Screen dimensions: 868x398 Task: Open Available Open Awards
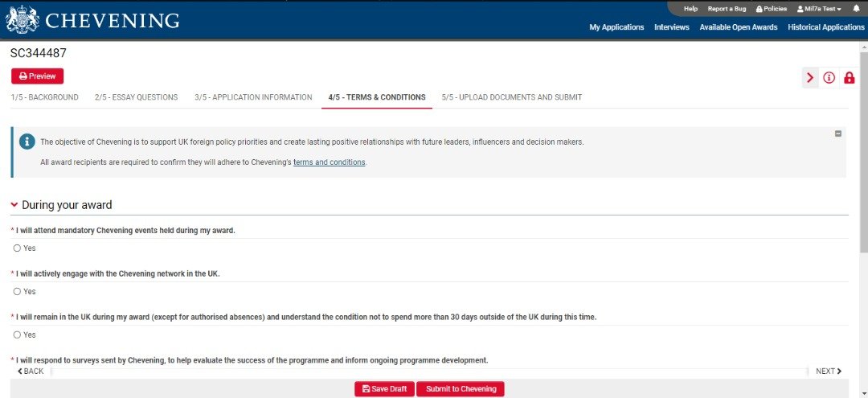pos(739,27)
